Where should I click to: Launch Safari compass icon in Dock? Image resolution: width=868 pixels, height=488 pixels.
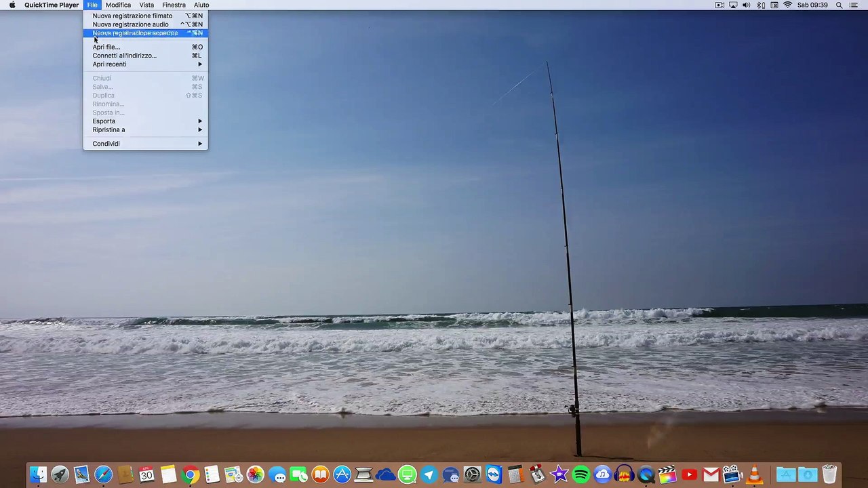click(103, 475)
